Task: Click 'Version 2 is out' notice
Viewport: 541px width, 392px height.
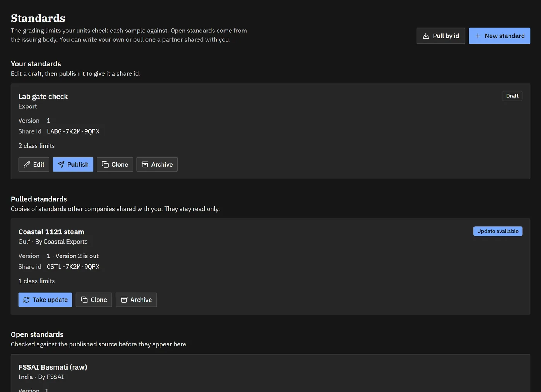Action: [x=77, y=256]
